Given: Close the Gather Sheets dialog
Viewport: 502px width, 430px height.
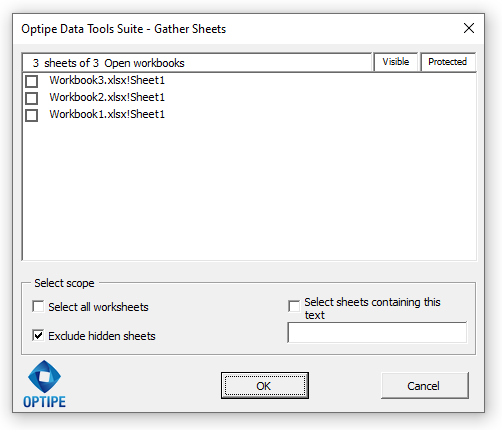Looking at the screenshot, I should click(x=469, y=28).
